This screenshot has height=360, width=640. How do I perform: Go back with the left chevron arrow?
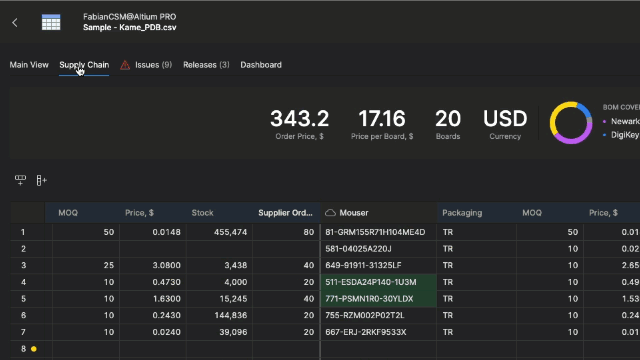pos(15,22)
